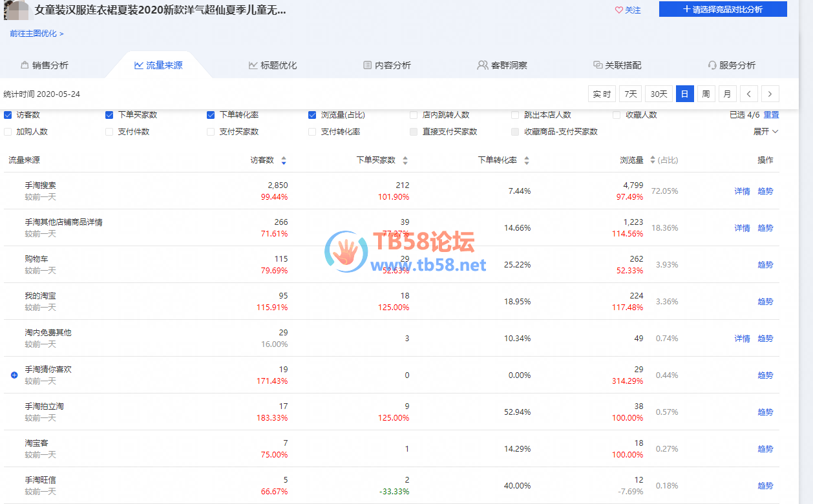Open the 服务分析 tab
This screenshot has height=504, width=813.
732,65
